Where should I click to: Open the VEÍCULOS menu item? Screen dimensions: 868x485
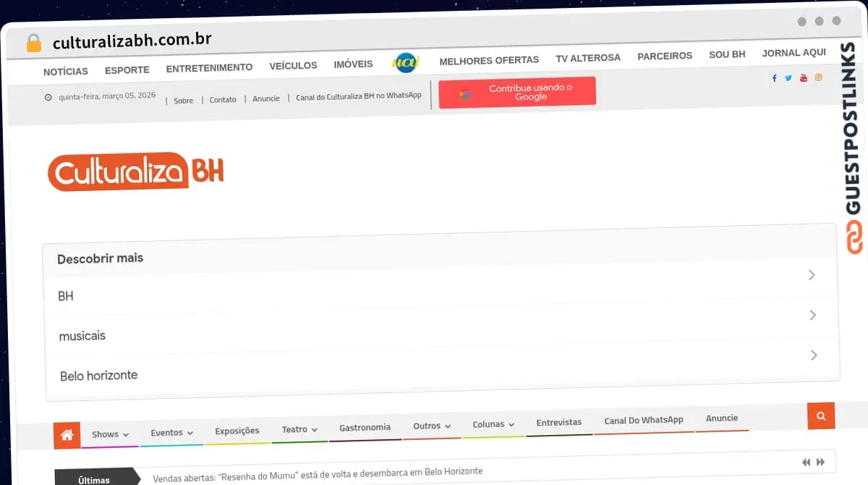(x=293, y=65)
